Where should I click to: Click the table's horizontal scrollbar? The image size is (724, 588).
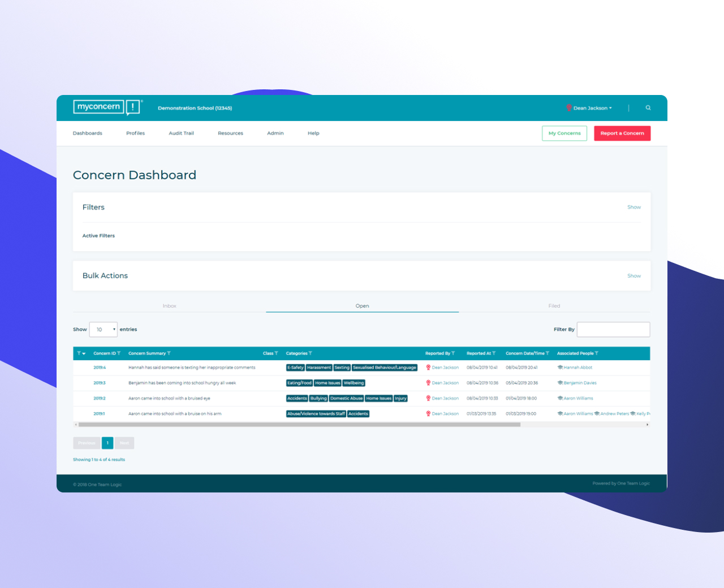pyautogui.click(x=299, y=425)
